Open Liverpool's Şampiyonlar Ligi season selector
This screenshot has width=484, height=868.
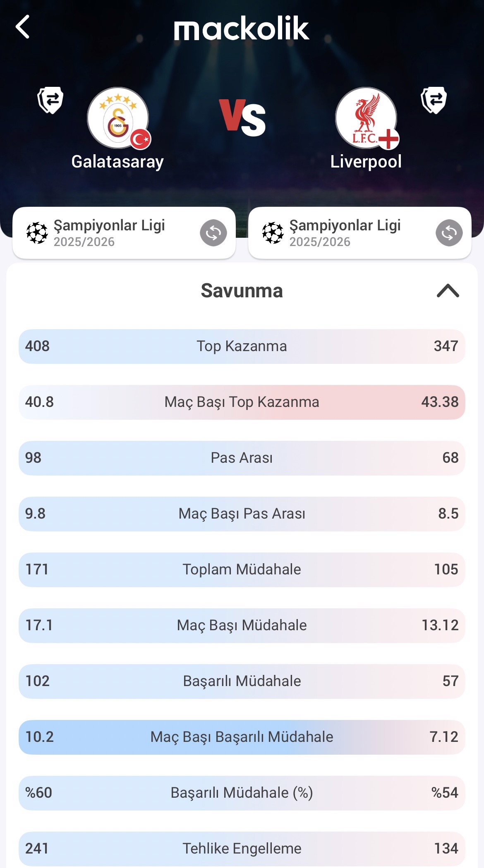pyautogui.click(x=449, y=233)
